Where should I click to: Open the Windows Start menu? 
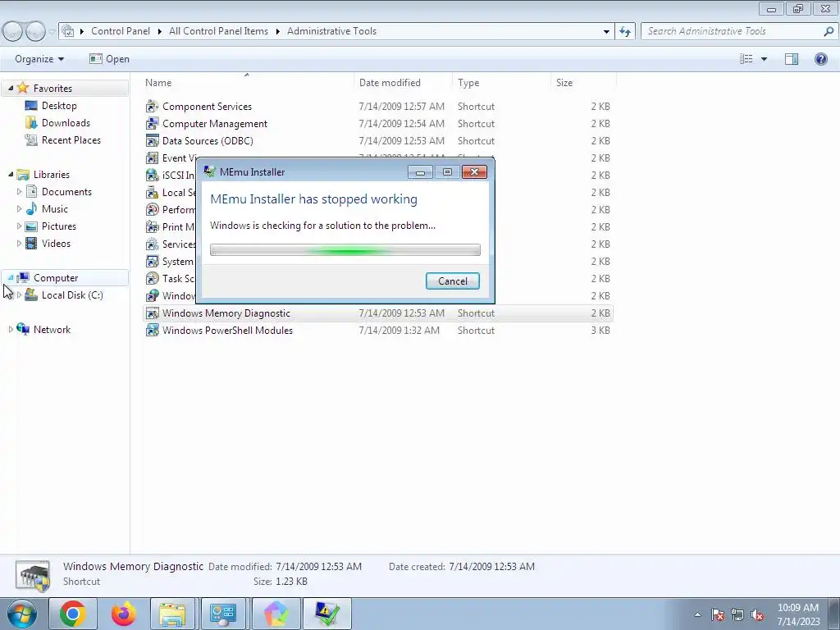tap(22, 614)
